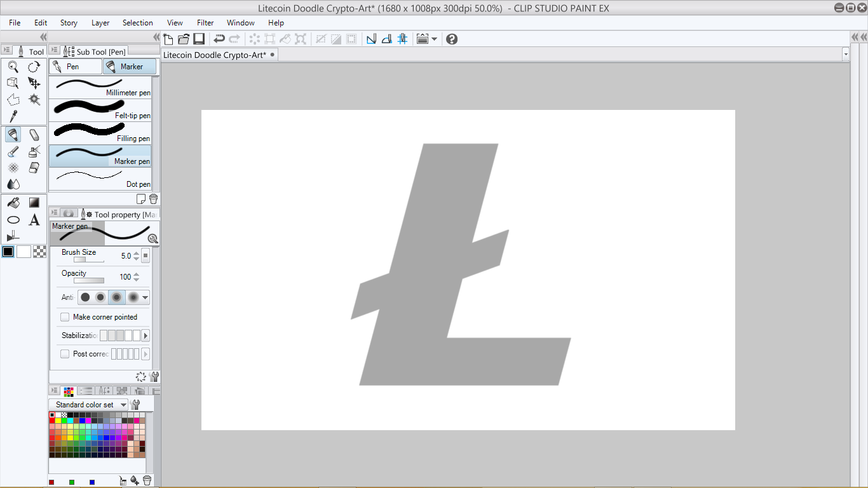Enable Make corner pointed checkbox
Image resolution: width=868 pixels, height=488 pixels.
65,317
